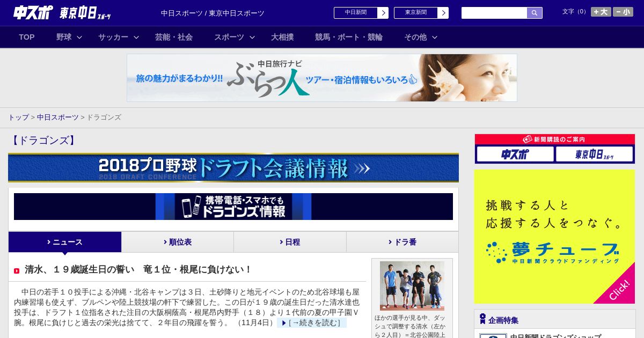Image resolution: width=644 pixels, height=338 pixels.
Task: Click the red bullet icon beside headline
Action: click(17, 271)
